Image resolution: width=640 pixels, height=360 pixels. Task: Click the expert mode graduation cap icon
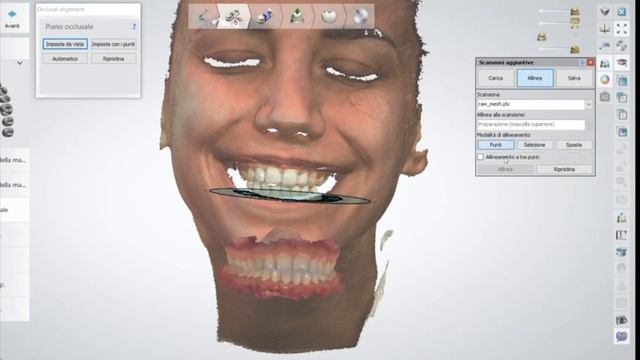pyautogui.click(x=622, y=63)
